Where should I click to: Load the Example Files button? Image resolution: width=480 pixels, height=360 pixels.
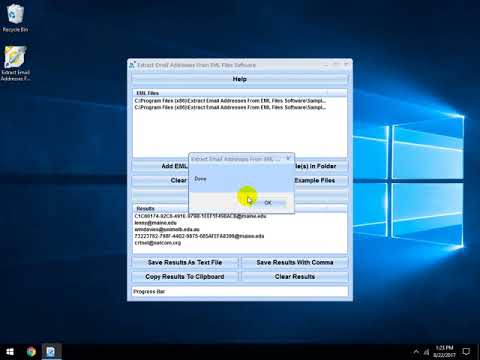[321, 180]
